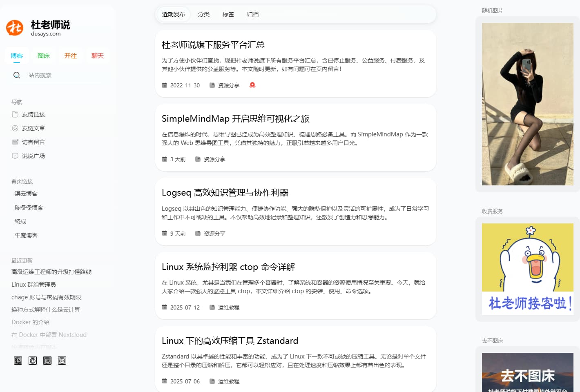Click the category icon beside 资源分享 on SimpleMindMap post
The height and width of the screenshot is (392, 580).
[198, 159]
